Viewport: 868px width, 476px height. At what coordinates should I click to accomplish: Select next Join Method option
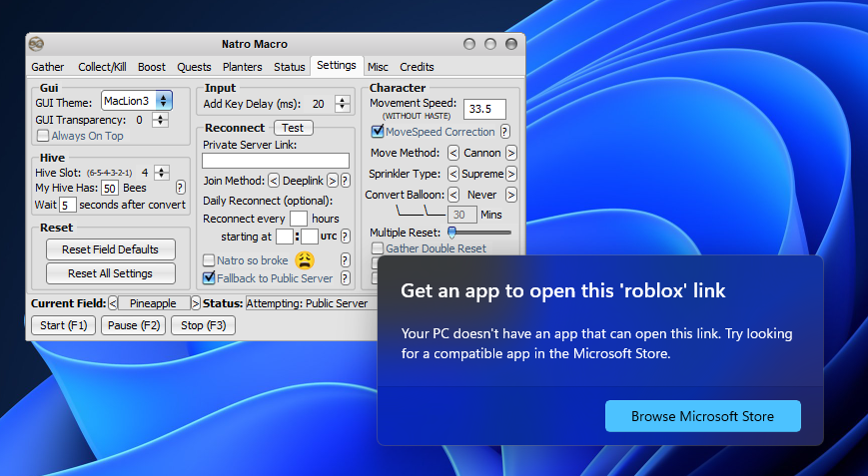click(333, 181)
